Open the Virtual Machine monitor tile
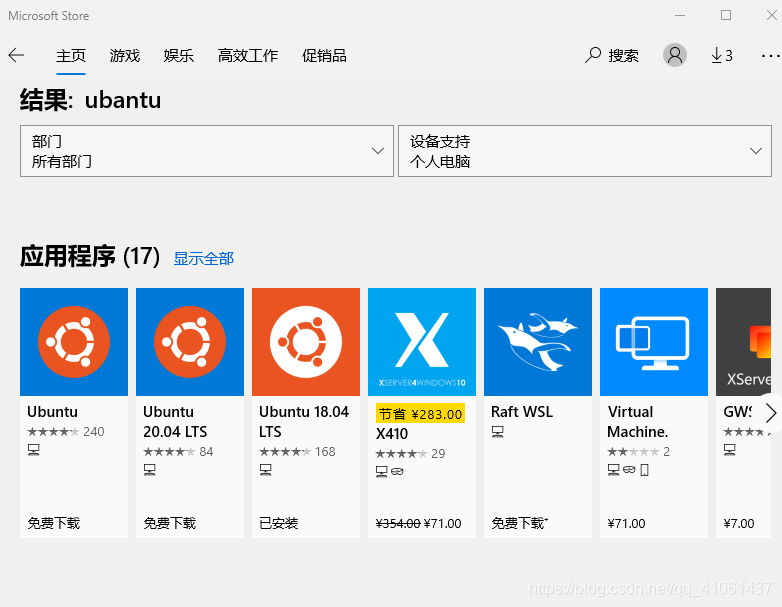Viewport: 782px width, 607px height. pos(654,342)
